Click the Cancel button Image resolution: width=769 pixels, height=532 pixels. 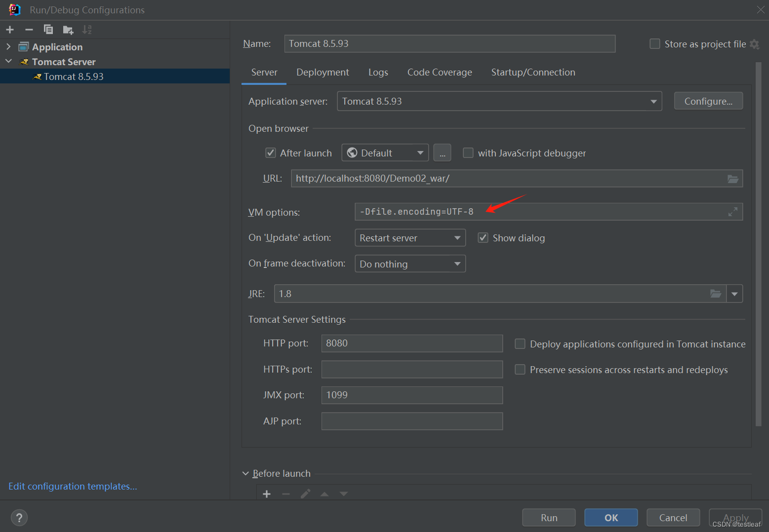click(673, 518)
